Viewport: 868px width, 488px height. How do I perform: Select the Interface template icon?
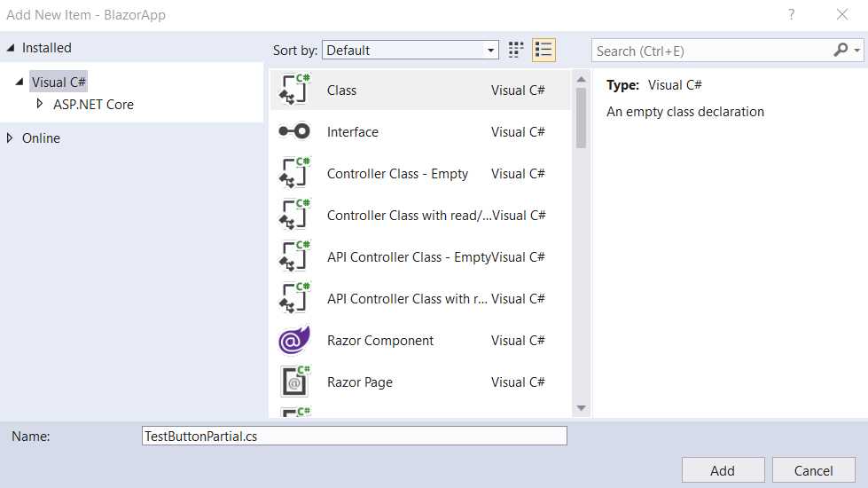(x=294, y=131)
